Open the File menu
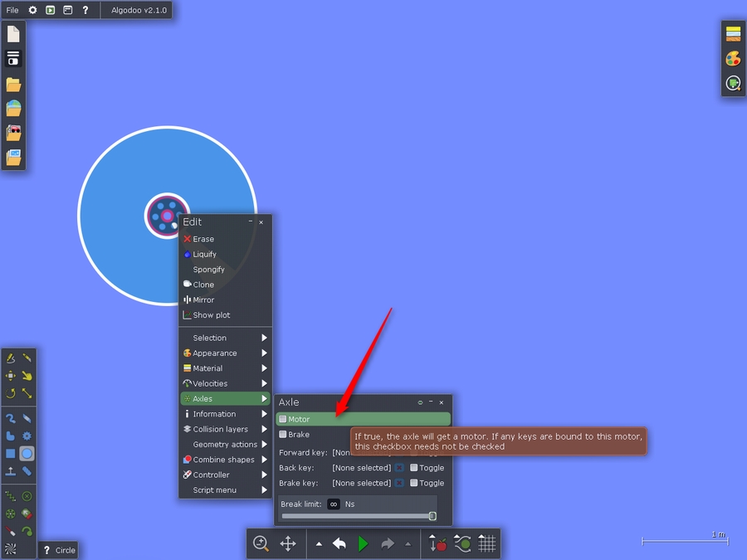Viewport: 747px width, 560px height. point(12,10)
